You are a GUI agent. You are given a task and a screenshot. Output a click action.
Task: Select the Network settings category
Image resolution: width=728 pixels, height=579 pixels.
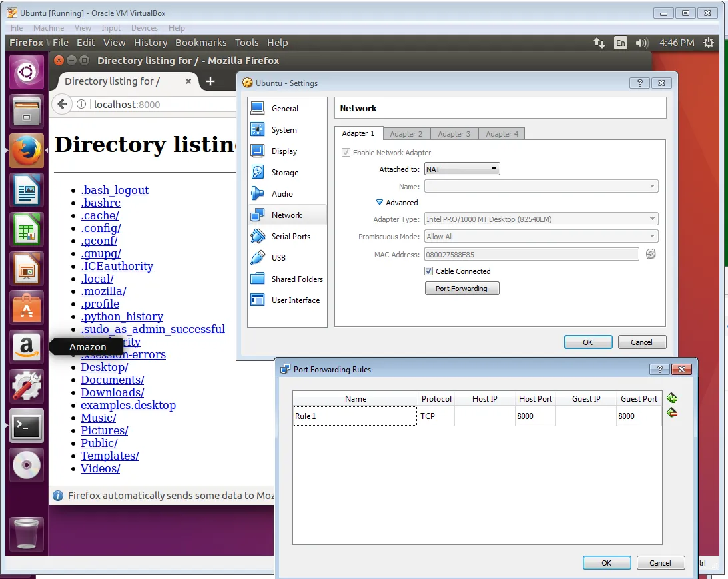click(x=287, y=215)
